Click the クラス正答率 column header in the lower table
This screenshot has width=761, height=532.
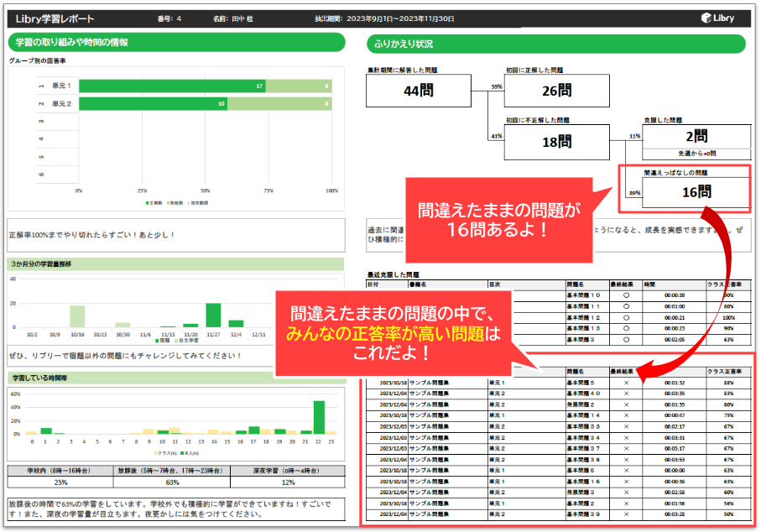(x=726, y=370)
